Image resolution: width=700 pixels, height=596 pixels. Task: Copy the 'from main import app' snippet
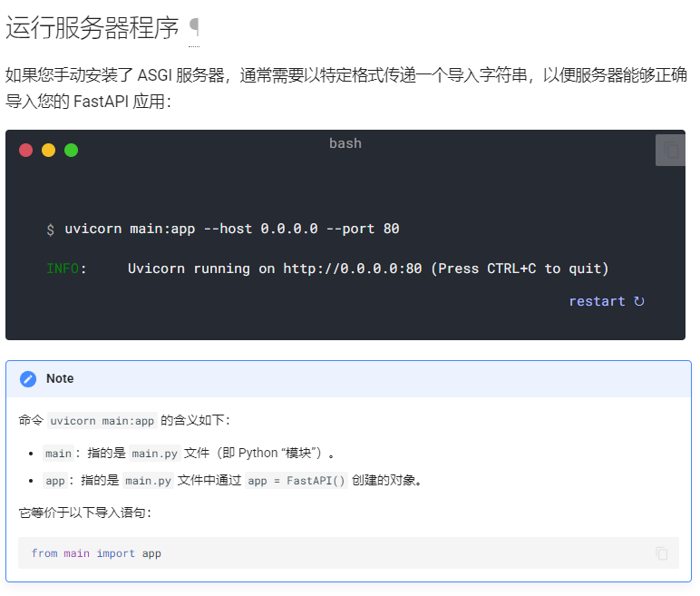point(662,553)
